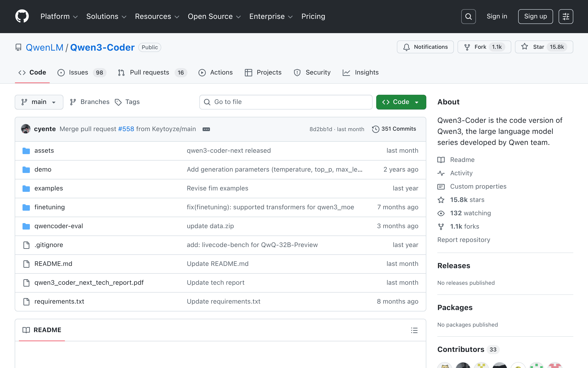
Task: Click the qwencoder-eval folder icon
Action: [x=26, y=226]
